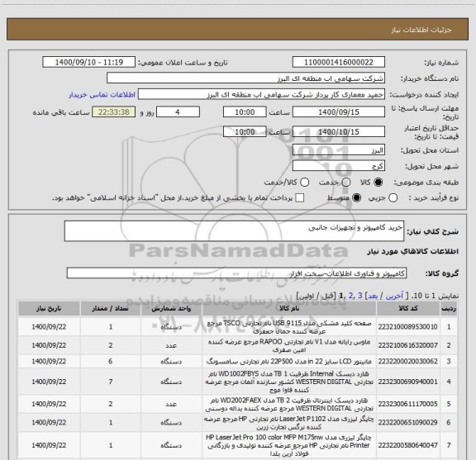The height and width of the screenshot is (460, 476).
Task: Click the delivery province field البرز
Action: click(339, 150)
